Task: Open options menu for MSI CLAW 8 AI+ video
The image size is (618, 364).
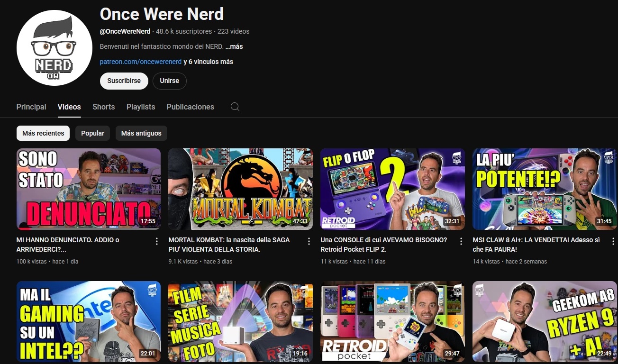Action: click(613, 241)
